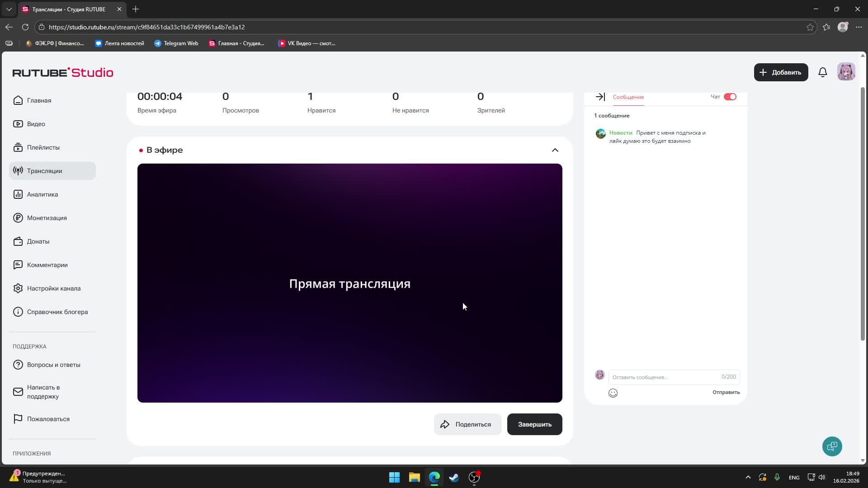Select the Сообщения tab
868x488 pixels.
point(628,97)
